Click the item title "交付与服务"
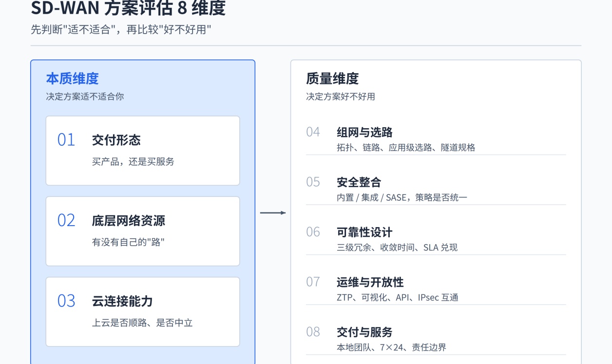The height and width of the screenshot is (364, 612). click(364, 332)
